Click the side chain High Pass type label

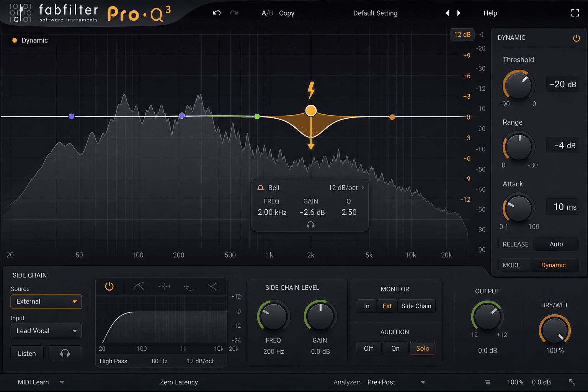[x=113, y=361]
